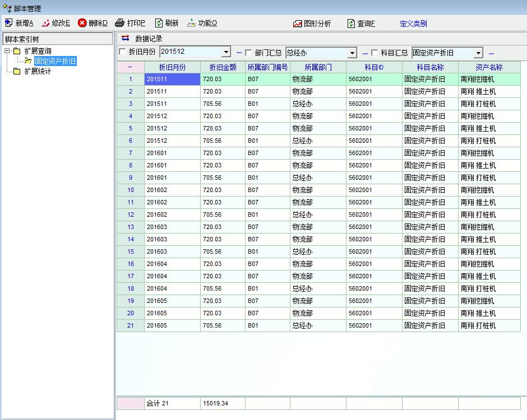This screenshot has width=527, height=420.
Task: Click the 修改 (Edit) toolbar icon
Action: coord(45,23)
